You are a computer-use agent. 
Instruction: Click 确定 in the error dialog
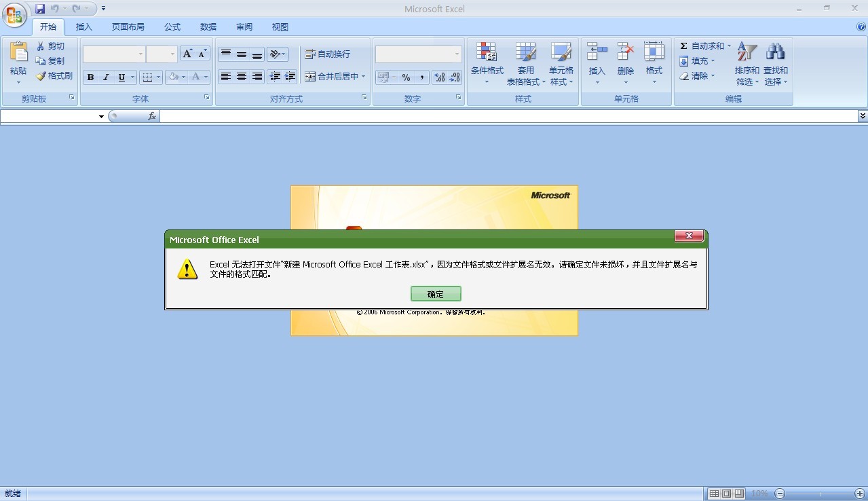(x=436, y=294)
